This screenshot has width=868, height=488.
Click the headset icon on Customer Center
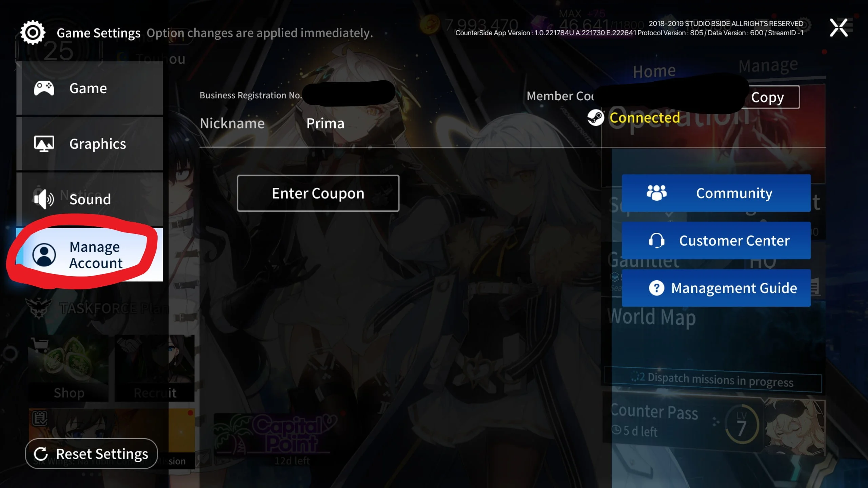657,241
